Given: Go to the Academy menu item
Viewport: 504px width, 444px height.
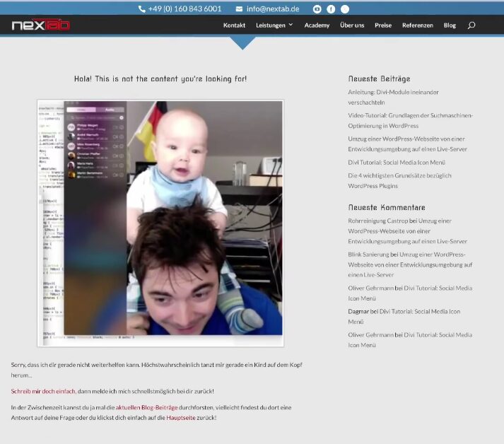Looking at the screenshot, I should pos(317,25).
